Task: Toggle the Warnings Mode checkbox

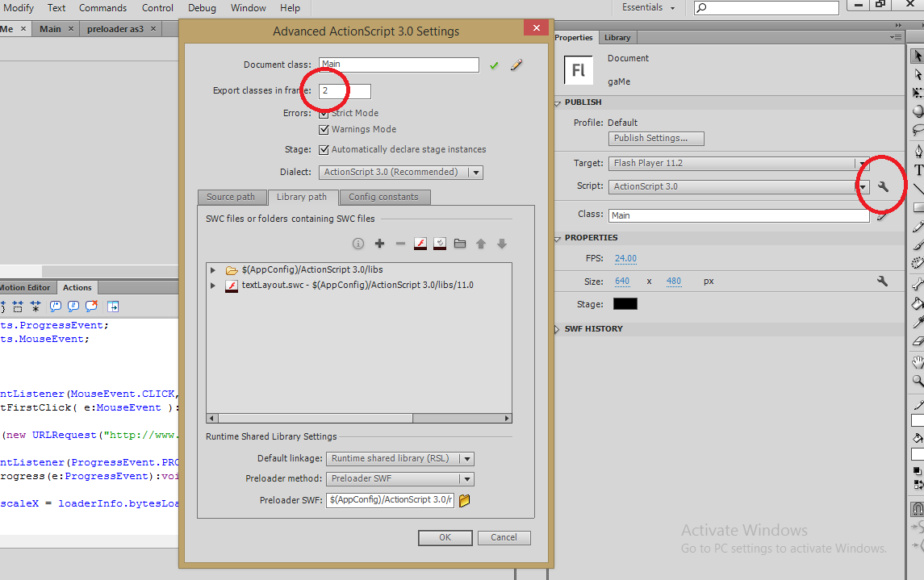Action: point(324,130)
